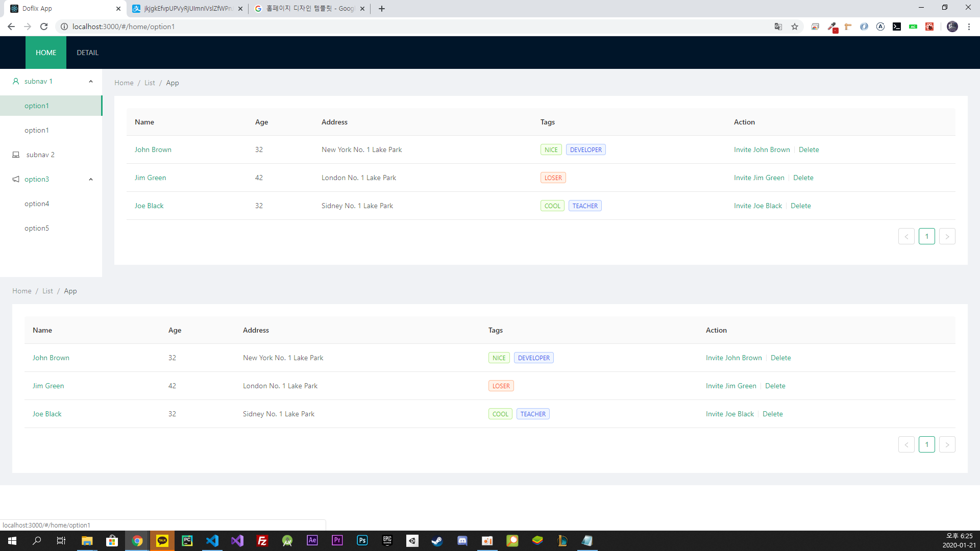Open Visual Studio Code from the taskbar

click(x=212, y=540)
